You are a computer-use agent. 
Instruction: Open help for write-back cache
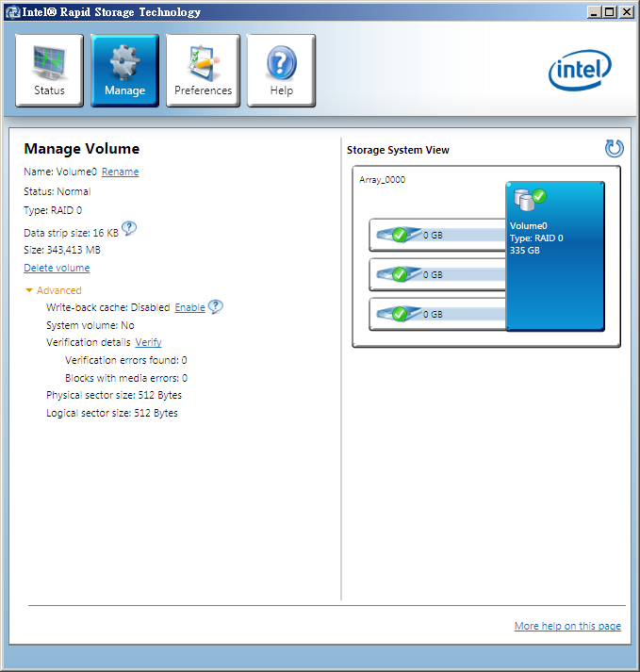point(215,307)
